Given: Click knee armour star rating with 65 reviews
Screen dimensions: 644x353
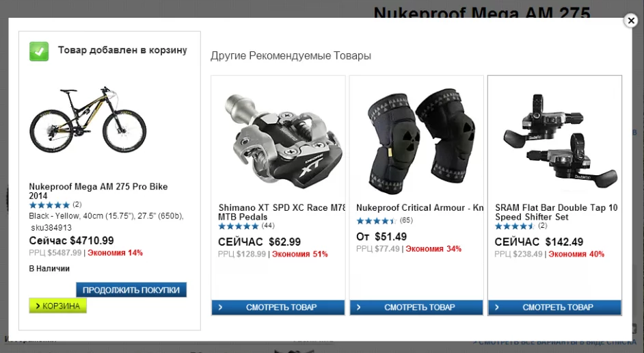Looking at the screenshot, I should click(376, 221).
